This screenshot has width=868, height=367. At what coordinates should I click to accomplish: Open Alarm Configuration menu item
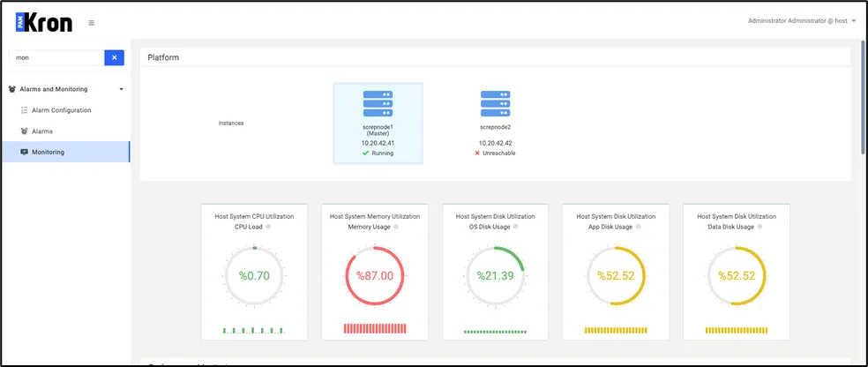(62, 110)
